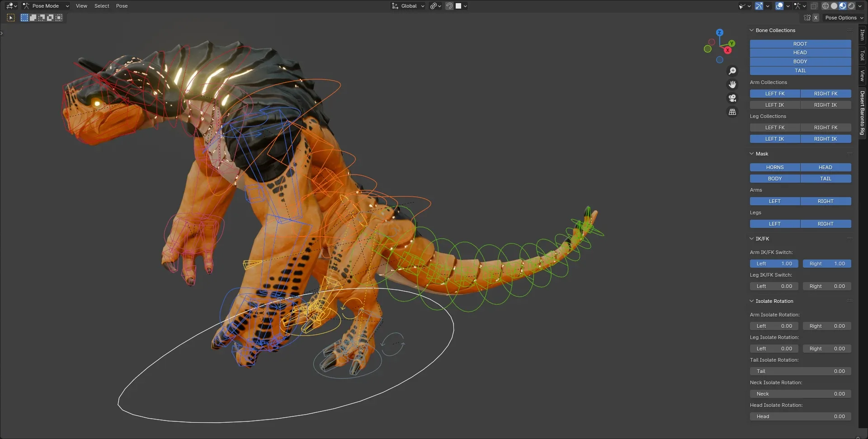The width and height of the screenshot is (868, 439).
Task: Open the Pose Mode dropdown
Action: coord(46,6)
